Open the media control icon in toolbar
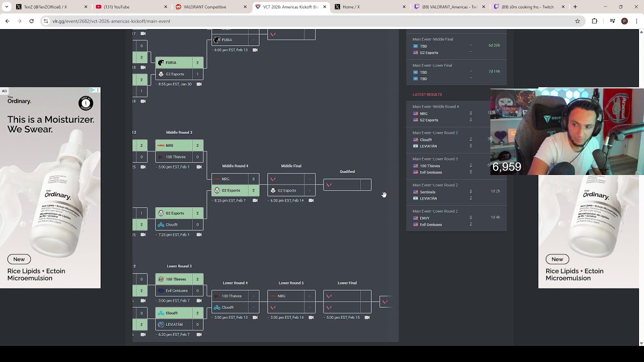The height and width of the screenshot is (362, 644). (x=612, y=21)
